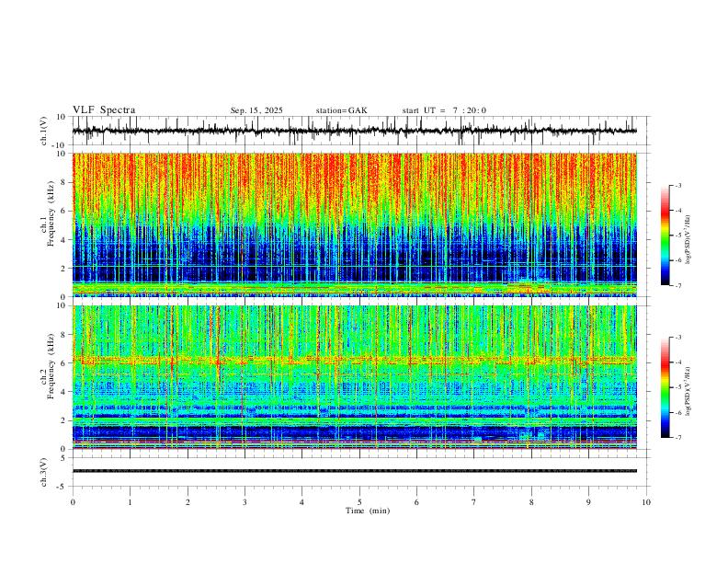Click the date 'Sep. 15, 2025'
728x563 pixels.
(x=256, y=110)
